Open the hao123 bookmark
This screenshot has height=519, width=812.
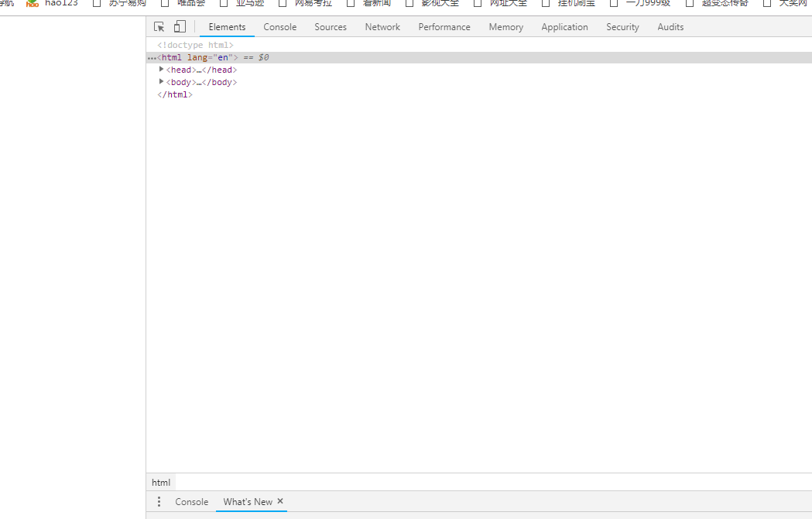(53, 3)
